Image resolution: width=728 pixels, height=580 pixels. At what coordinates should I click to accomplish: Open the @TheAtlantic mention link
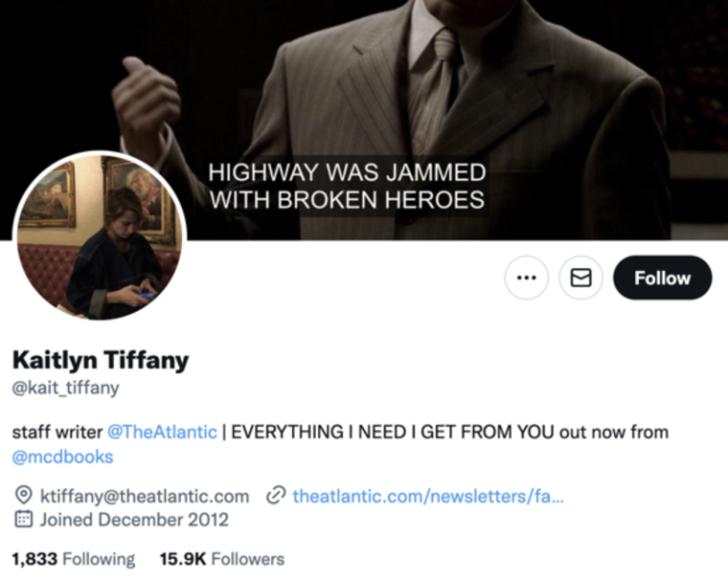(162, 432)
